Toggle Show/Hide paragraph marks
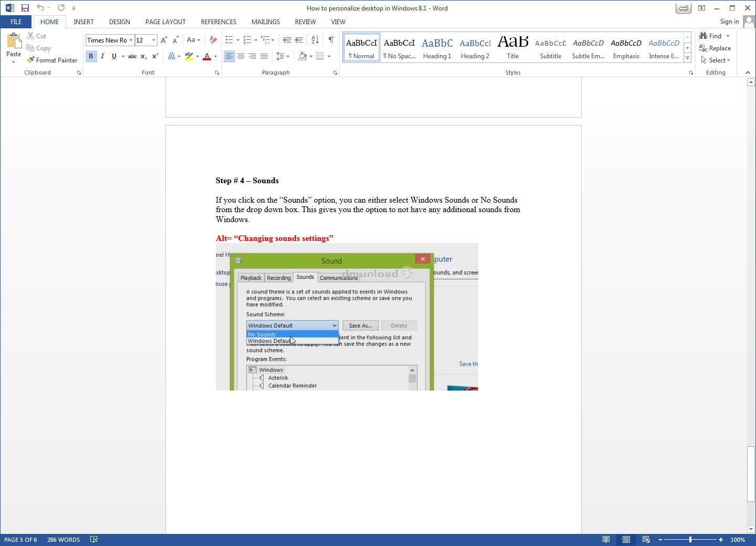 331,40
